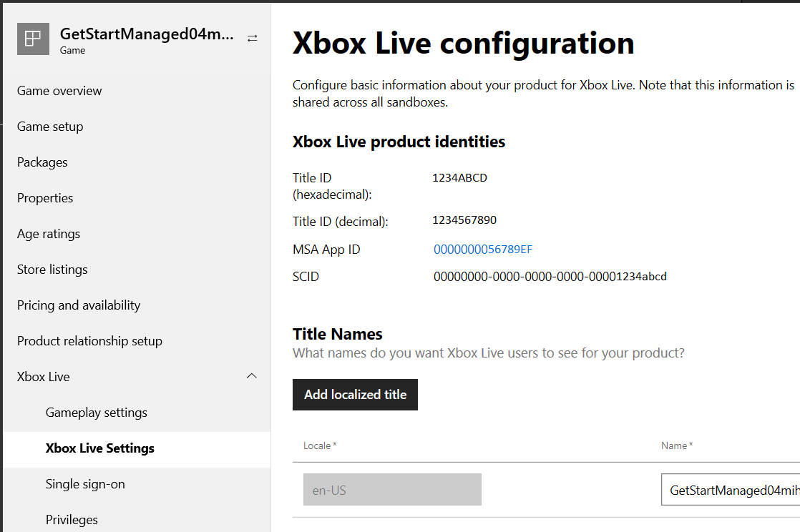The image size is (800, 532).
Task: Click the Title Names heading
Action: click(x=337, y=334)
